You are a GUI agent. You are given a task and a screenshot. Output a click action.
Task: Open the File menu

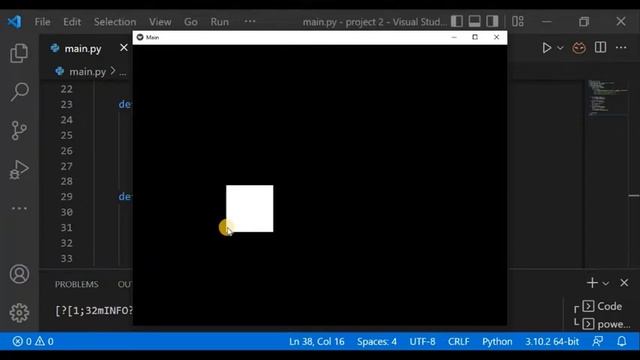[42, 22]
